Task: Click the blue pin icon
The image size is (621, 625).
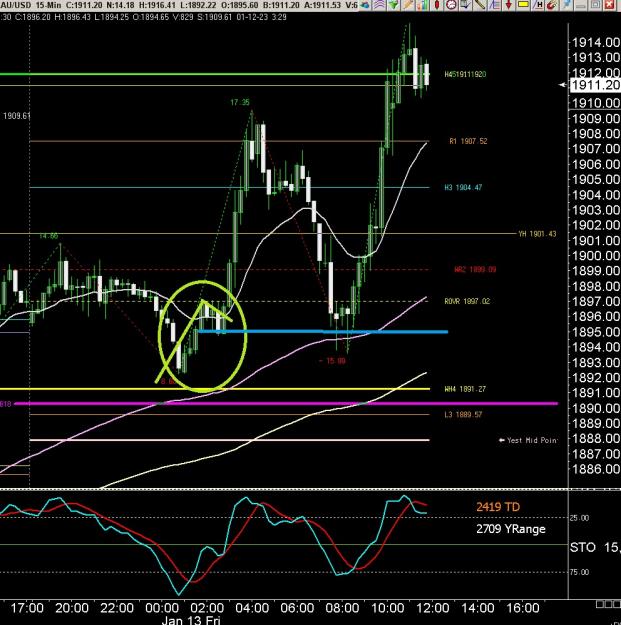Action: (566, 4)
